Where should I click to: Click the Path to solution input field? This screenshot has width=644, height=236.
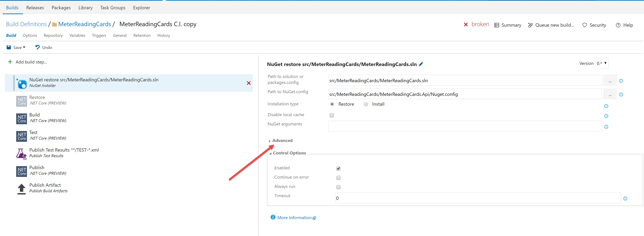(x=465, y=80)
